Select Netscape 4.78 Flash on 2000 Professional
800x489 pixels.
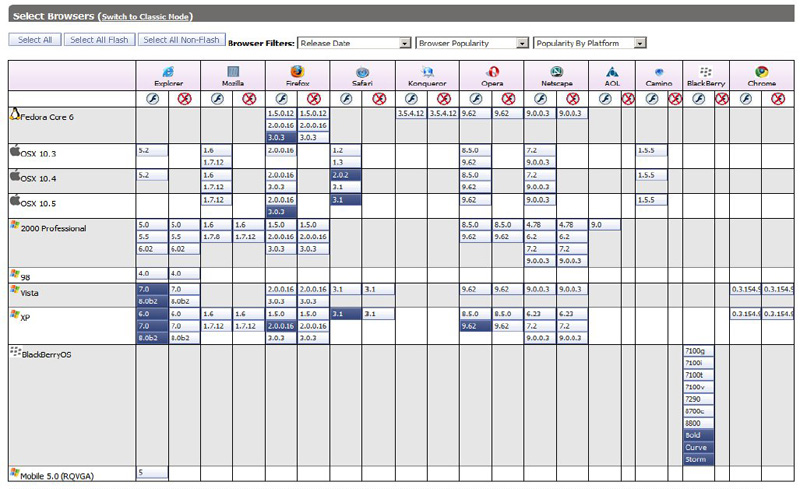(x=540, y=225)
